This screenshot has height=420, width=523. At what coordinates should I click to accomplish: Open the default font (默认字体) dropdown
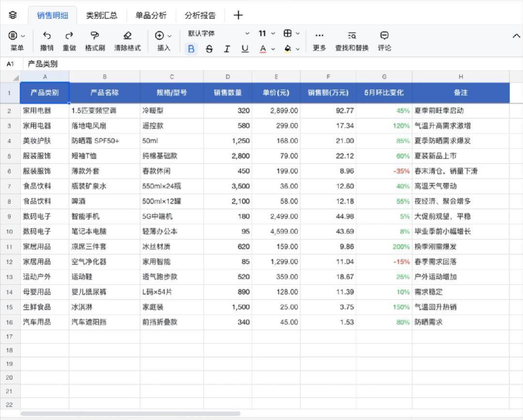click(218, 33)
